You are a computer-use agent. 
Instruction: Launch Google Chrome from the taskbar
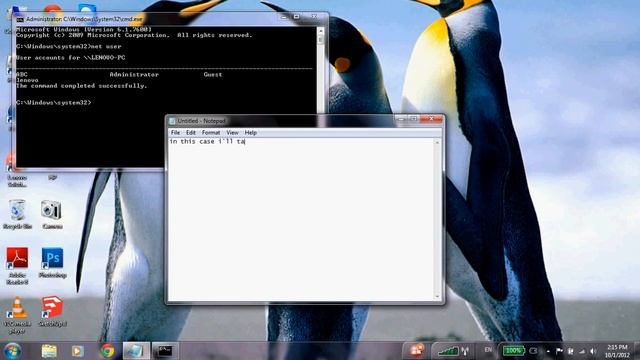pyautogui.click(x=107, y=351)
